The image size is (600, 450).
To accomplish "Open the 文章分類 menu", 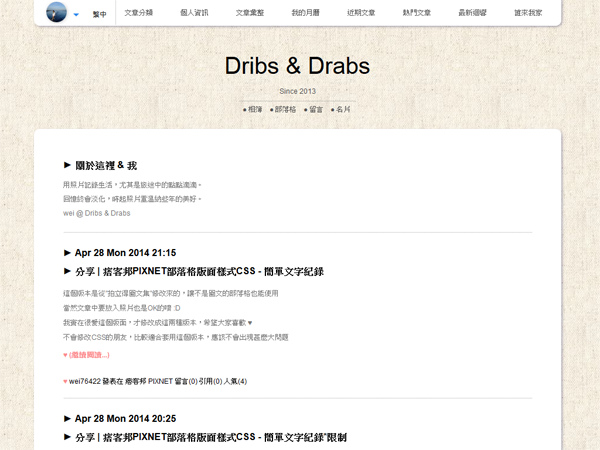I will click(139, 13).
